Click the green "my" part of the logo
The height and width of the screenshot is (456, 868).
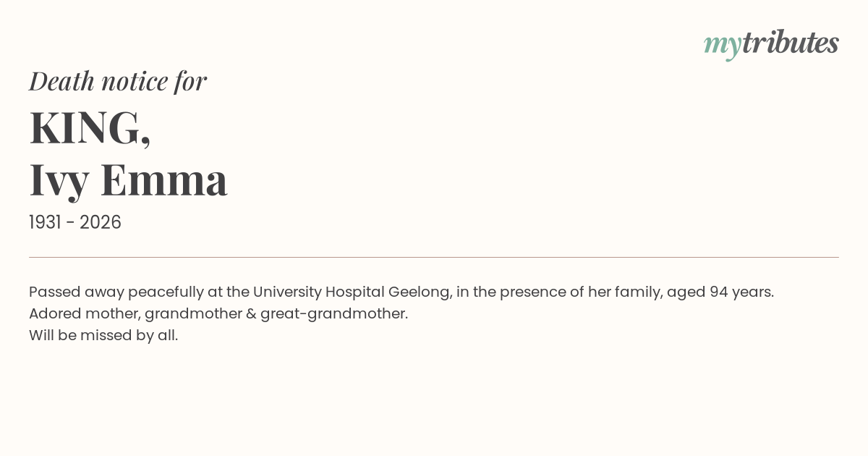point(722,45)
